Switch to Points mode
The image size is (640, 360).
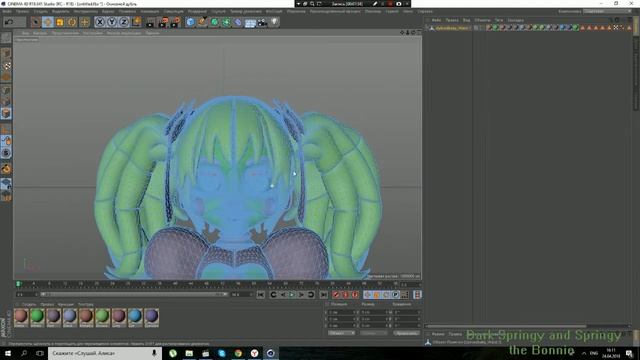tap(6, 89)
